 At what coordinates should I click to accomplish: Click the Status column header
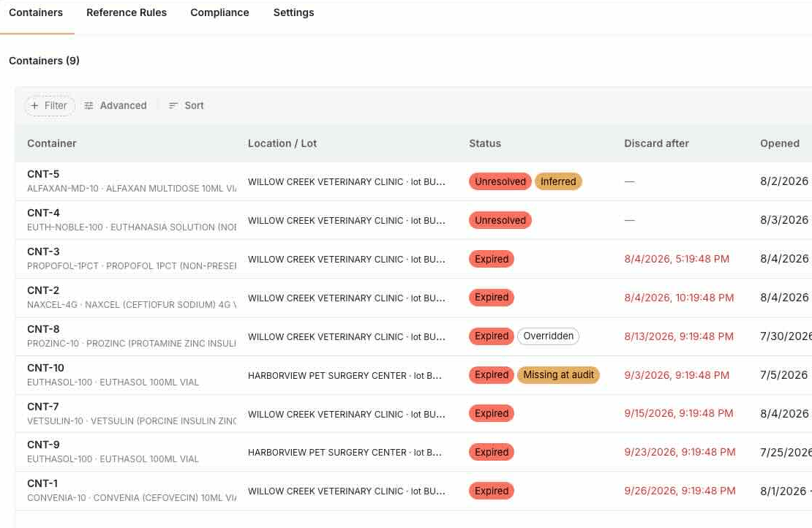point(485,143)
